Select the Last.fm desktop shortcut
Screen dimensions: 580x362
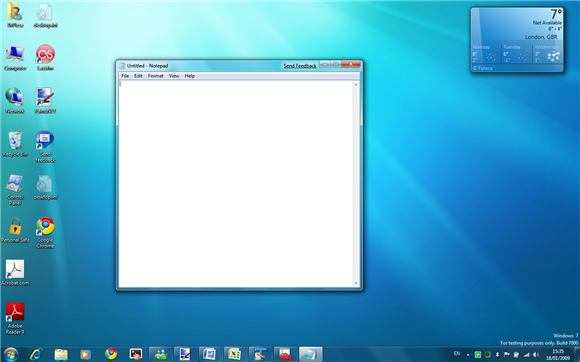point(45,58)
